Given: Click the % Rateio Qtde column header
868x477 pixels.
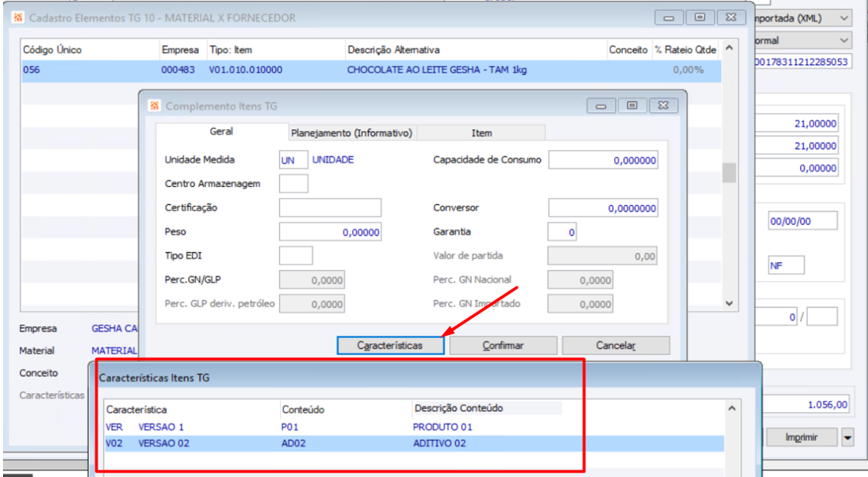Looking at the screenshot, I should 685,50.
